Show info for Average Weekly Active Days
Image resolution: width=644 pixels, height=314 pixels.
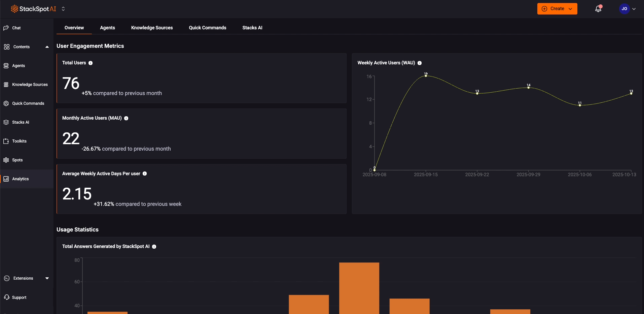click(145, 174)
